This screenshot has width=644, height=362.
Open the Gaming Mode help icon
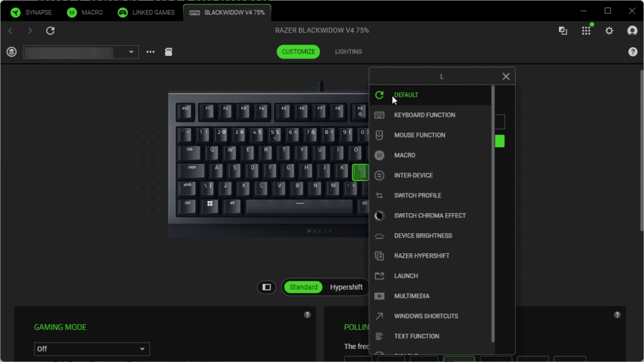(x=307, y=315)
